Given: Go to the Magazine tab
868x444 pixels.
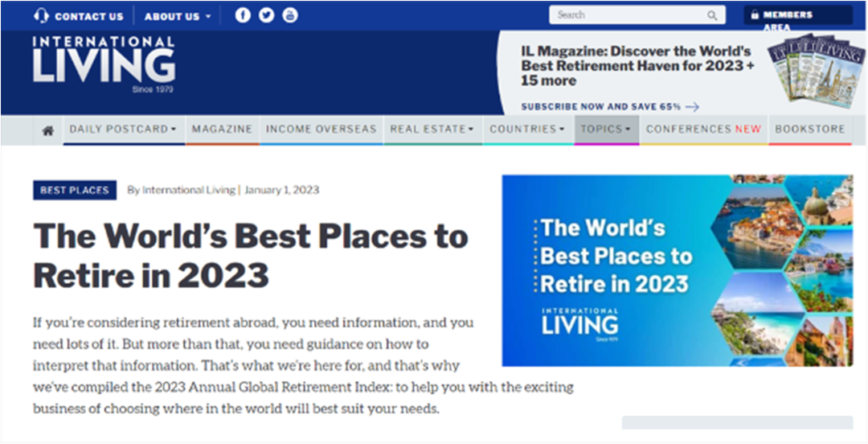Looking at the screenshot, I should coord(222,129).
